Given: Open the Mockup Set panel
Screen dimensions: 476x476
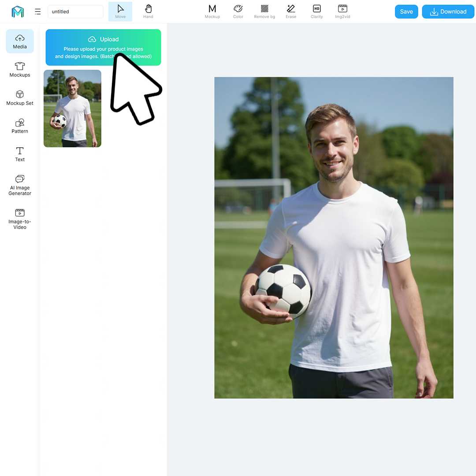Looking at the screenshot, I should tap(20, 98).
